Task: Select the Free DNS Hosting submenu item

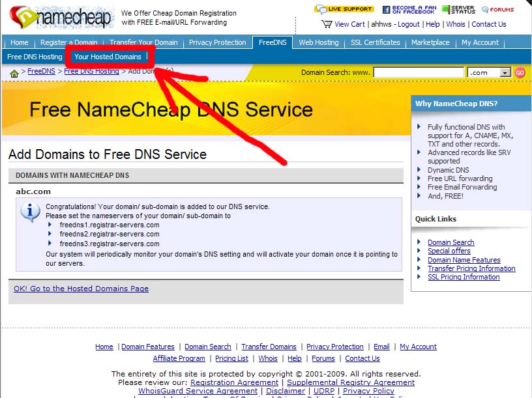Action: pyautogui.click(x=35, y=57)
